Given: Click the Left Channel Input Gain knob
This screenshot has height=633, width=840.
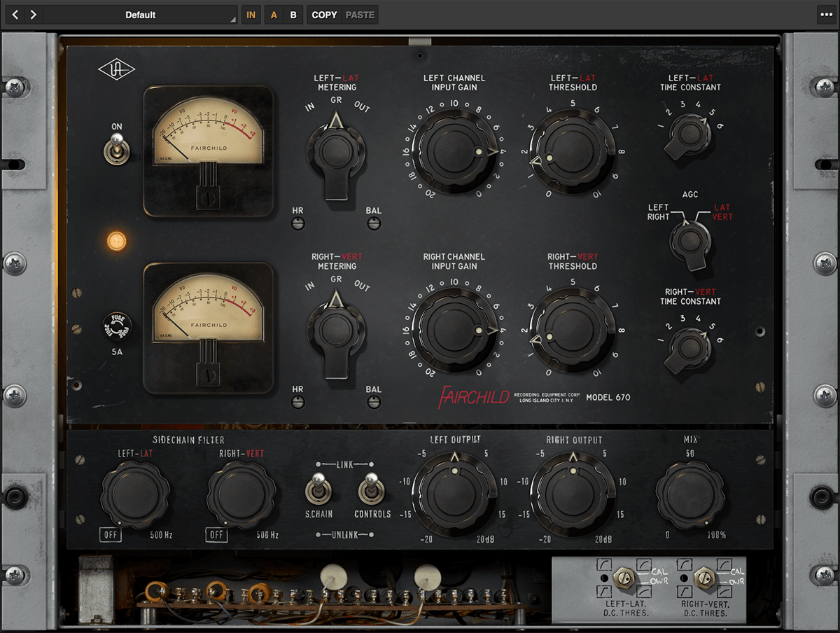Looking at the screenshot, I should pos(454,151).
